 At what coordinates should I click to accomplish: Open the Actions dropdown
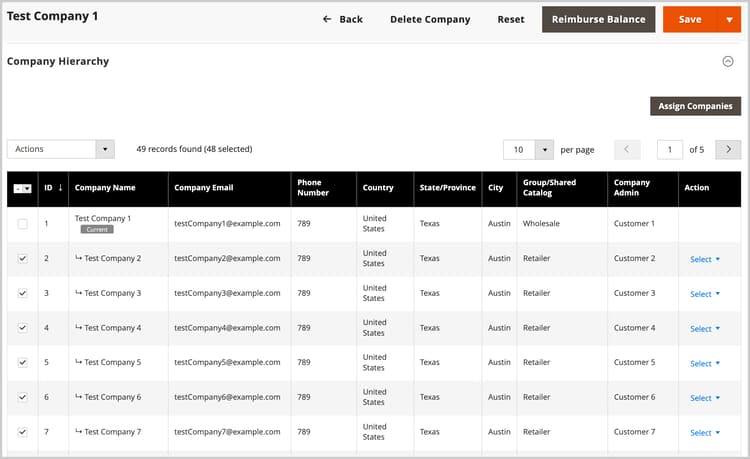pos(61,149)
